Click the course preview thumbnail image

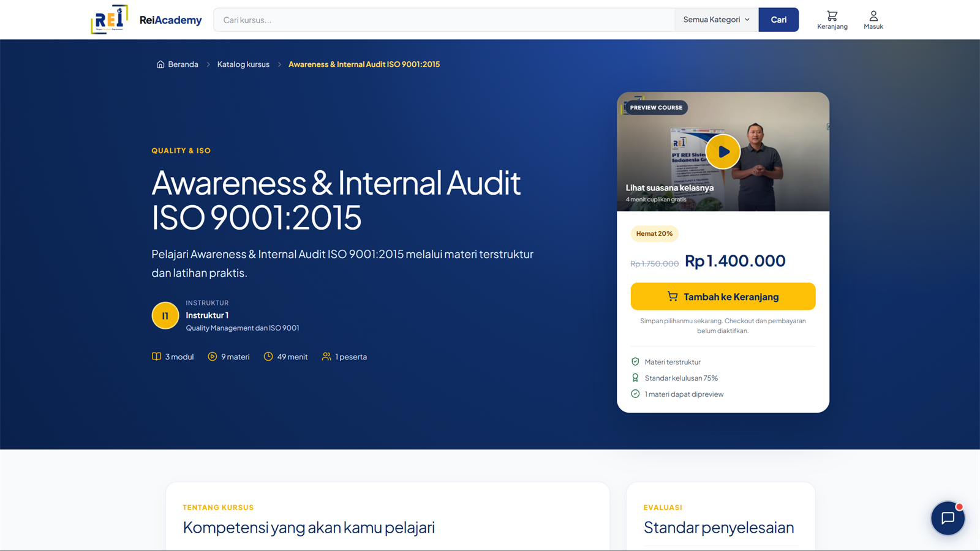click(x=723, y=152)
